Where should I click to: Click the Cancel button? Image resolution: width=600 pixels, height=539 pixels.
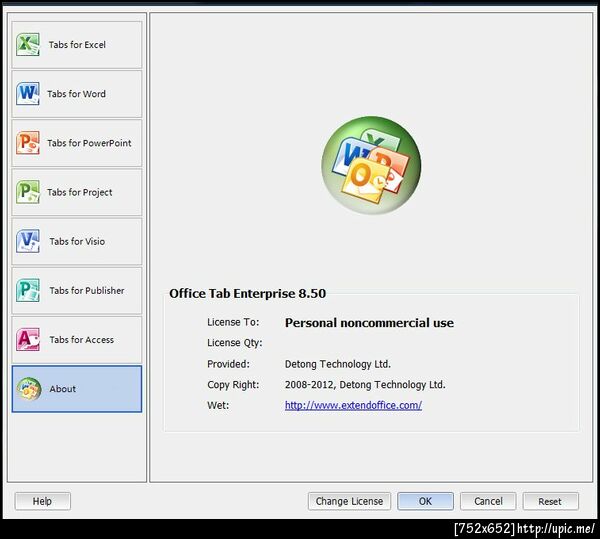488,501
